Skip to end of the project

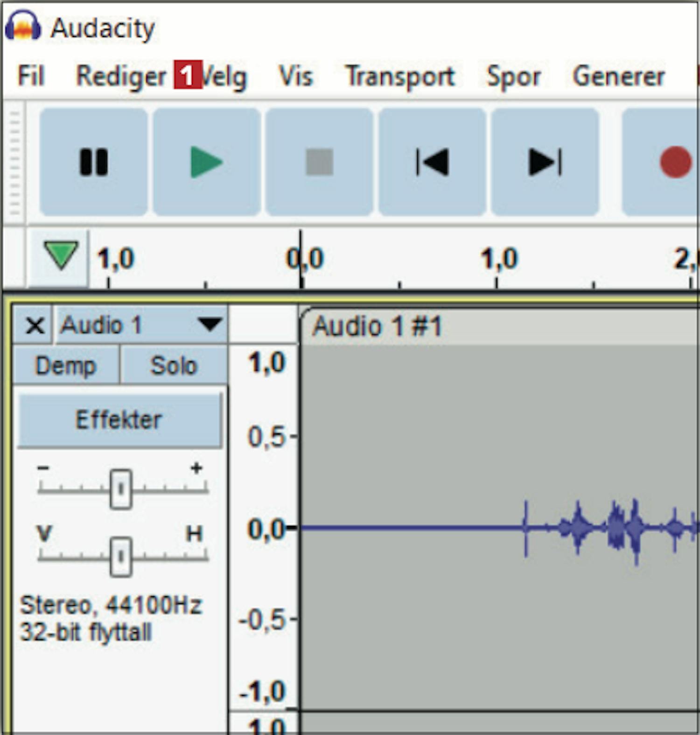pyautogui.click(x=545, y=162)
